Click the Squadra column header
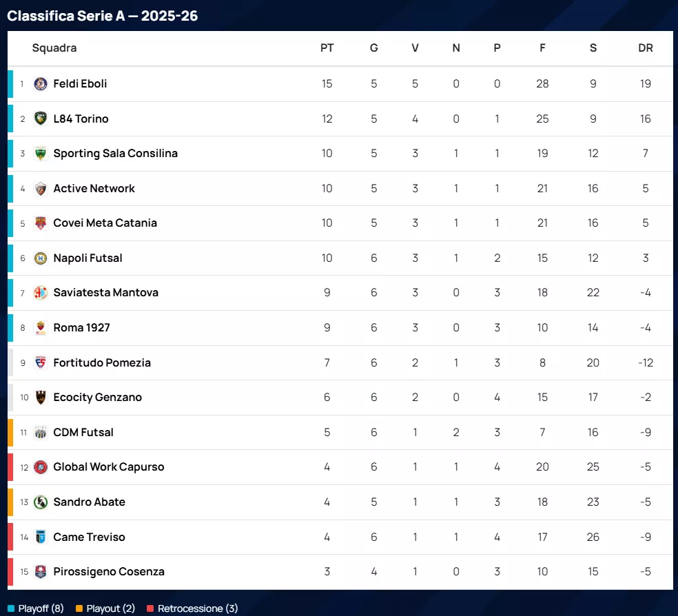The height and width of the screenshot is (616, 678). tap(54, 48)
